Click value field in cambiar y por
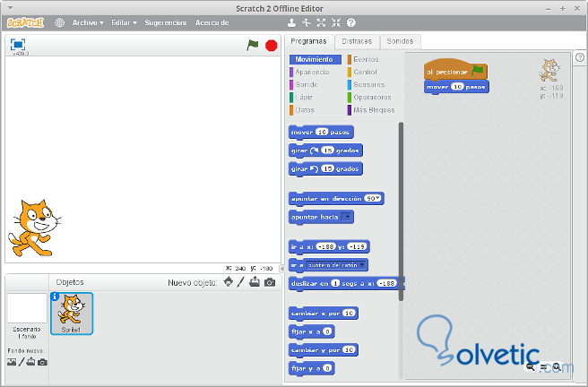 pyautogui.click(x=349, y=350)
